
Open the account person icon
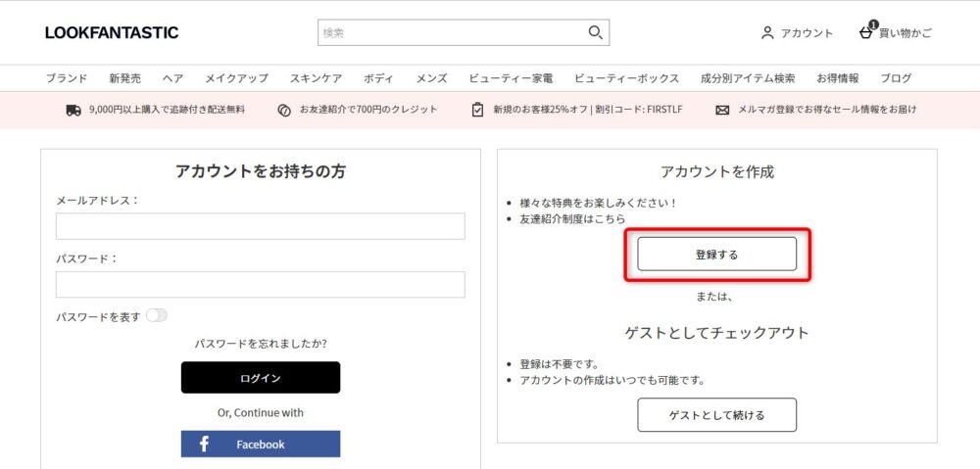click(x=767, y=33)
